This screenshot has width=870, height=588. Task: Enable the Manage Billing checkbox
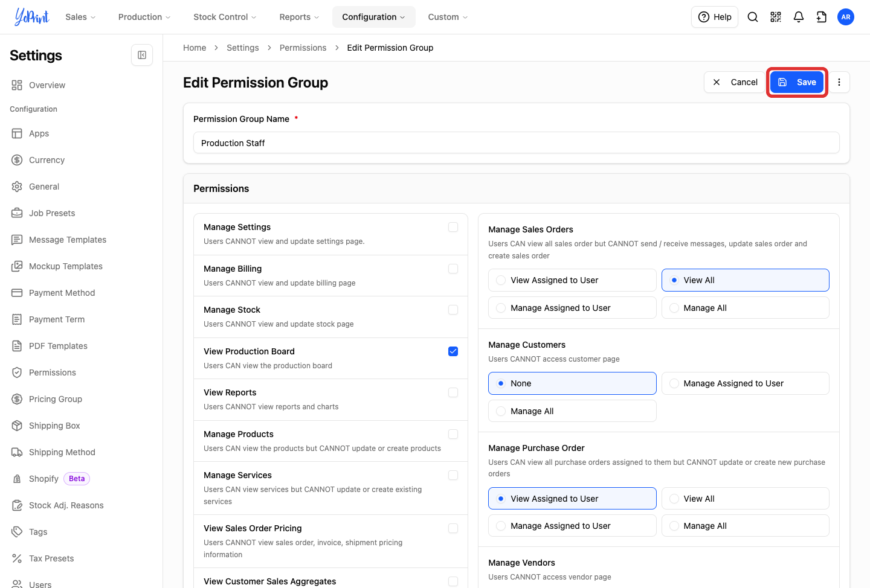coord(453,269)
